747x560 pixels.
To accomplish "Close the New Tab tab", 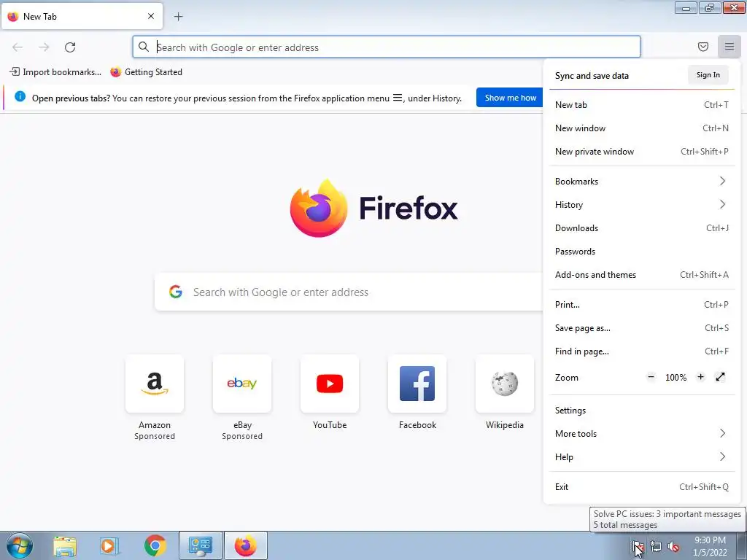I will click(x=151, y=16).
